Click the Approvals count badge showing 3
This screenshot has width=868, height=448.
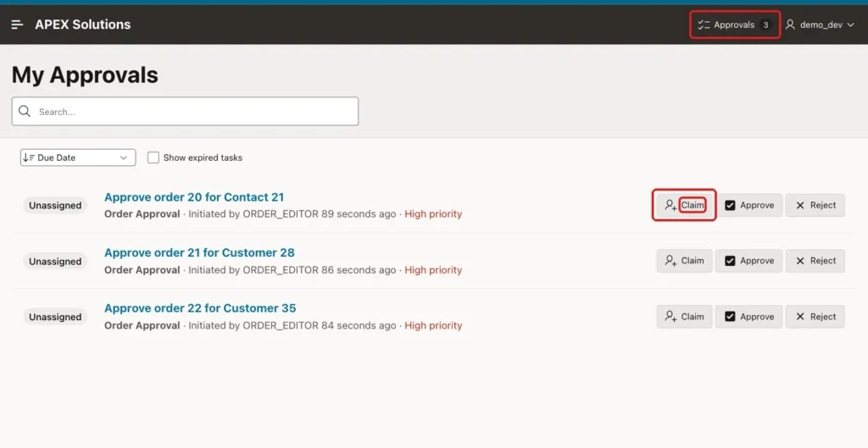(x=766, y=25)
